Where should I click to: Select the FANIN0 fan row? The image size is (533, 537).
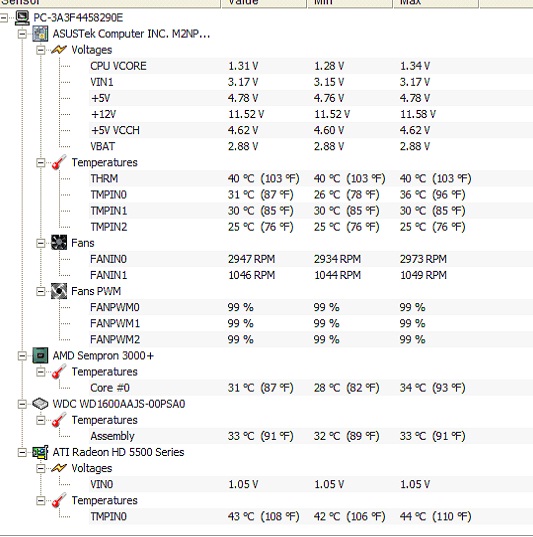(x=311, y=259)
